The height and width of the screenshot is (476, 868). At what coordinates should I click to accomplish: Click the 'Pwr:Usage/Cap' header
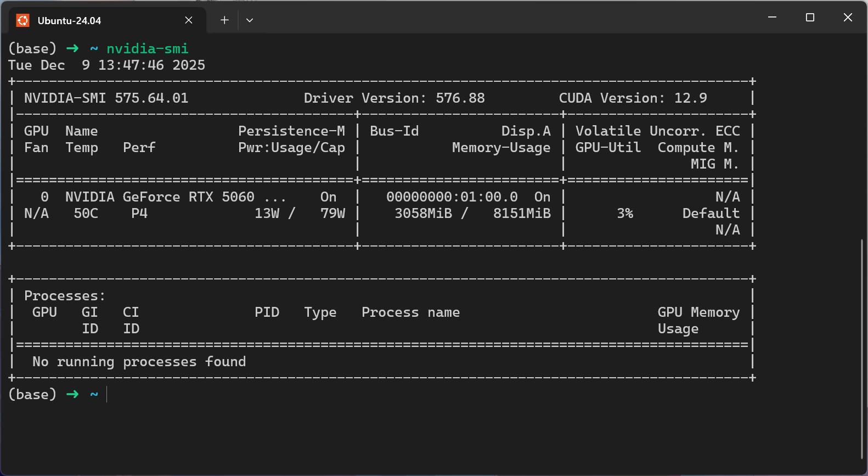pos(291,148)
